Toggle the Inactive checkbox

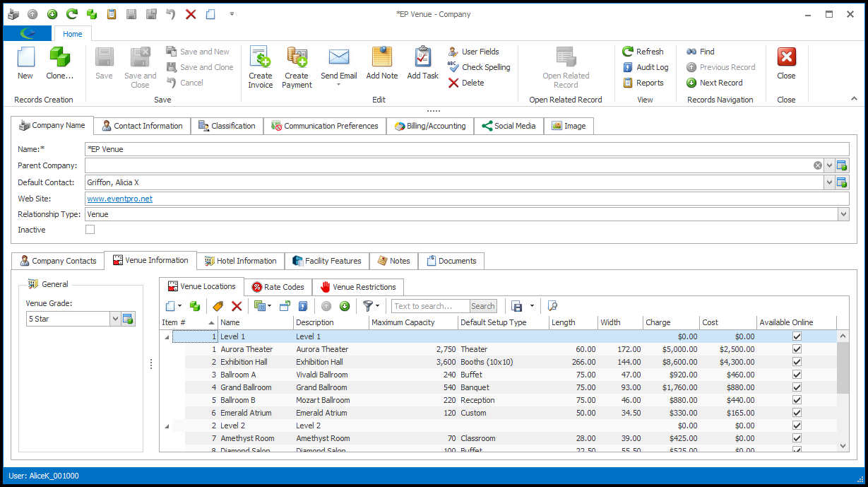(90, 230)
